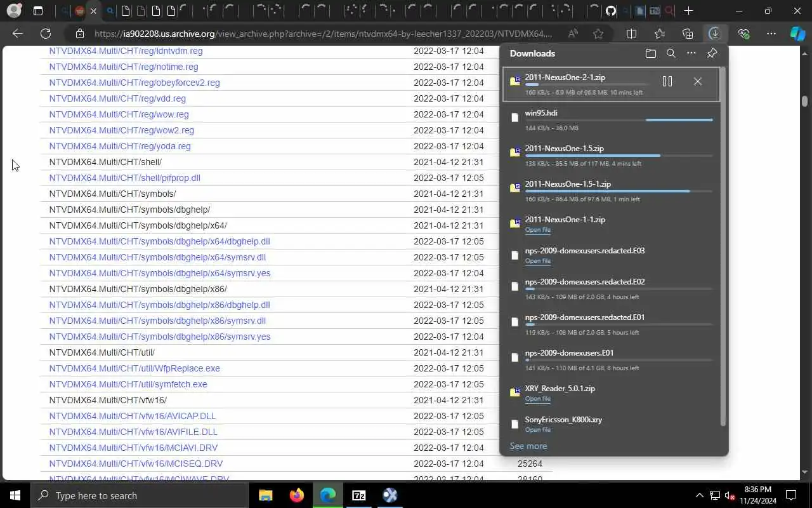The width and height of the screenshot is (812, 508).
Task: Activate Read aloud icon in address bar
Action: 573,34
